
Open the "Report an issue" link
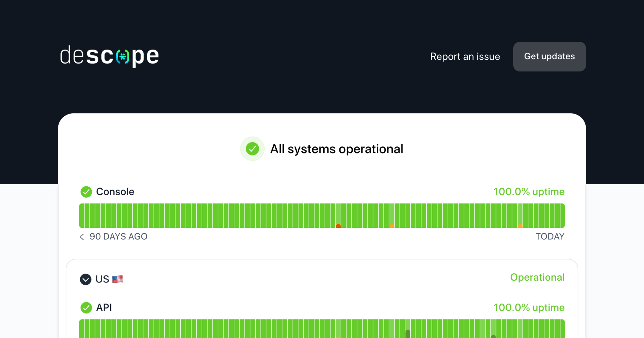465,57
